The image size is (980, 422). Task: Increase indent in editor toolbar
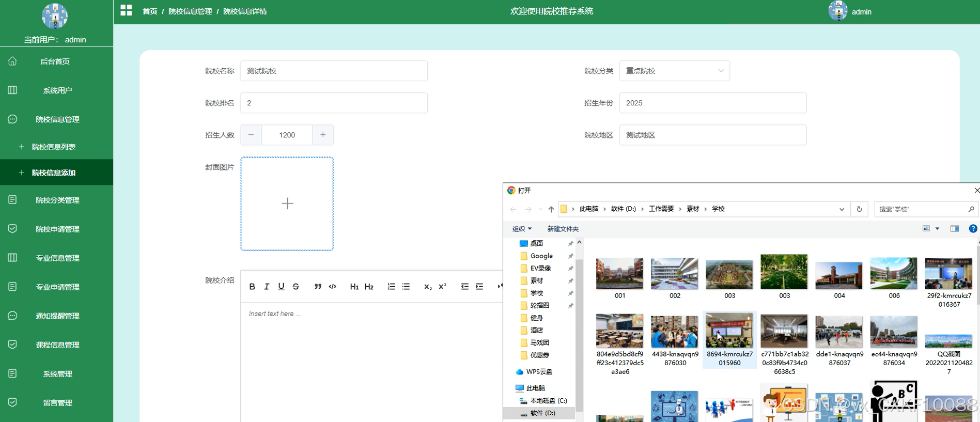point(479,287)
